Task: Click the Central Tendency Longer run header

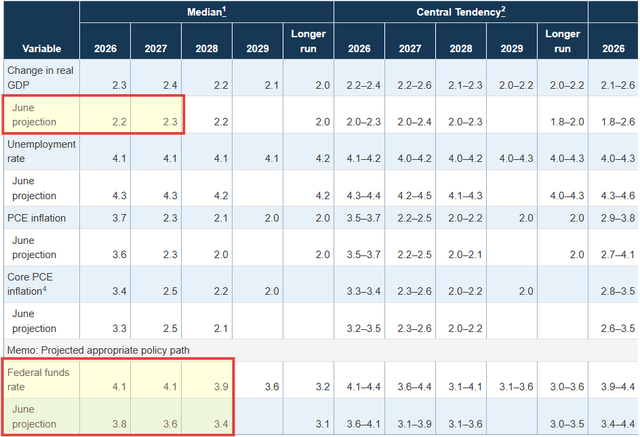Action: [x=562, y=41]
